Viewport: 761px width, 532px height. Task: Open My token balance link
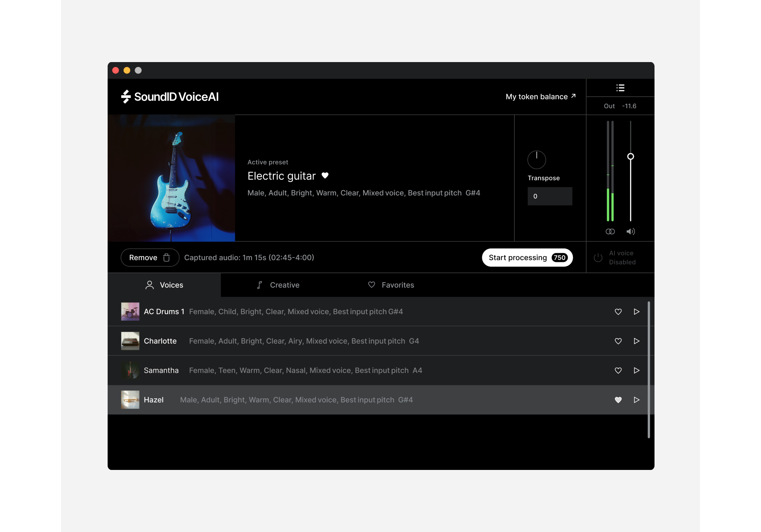tap(541, 97)
